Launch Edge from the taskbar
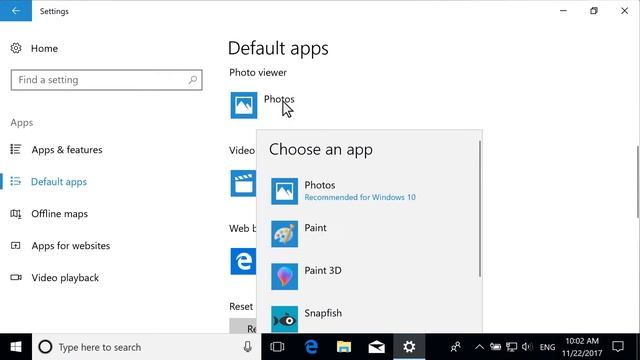 pos(311,347)
